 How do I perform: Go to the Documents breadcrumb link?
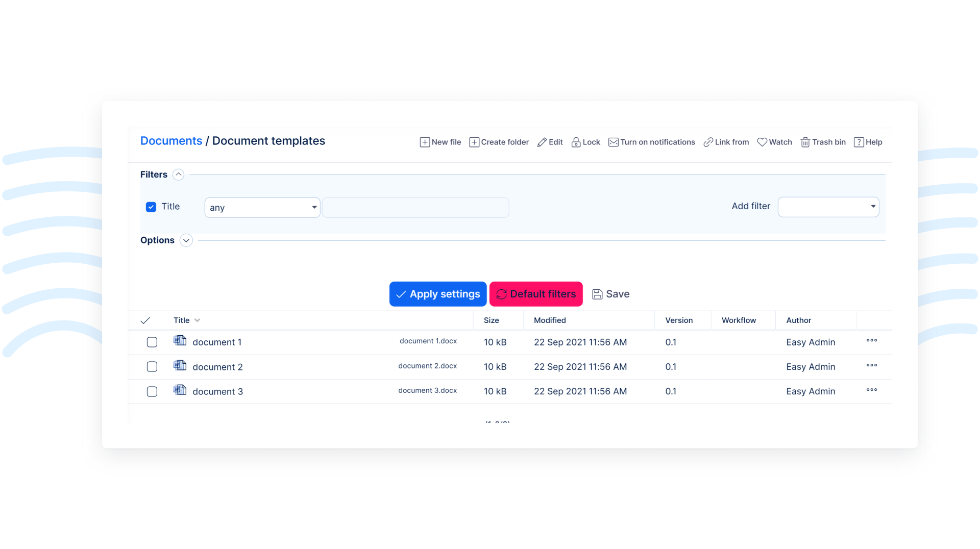[171, 141]
